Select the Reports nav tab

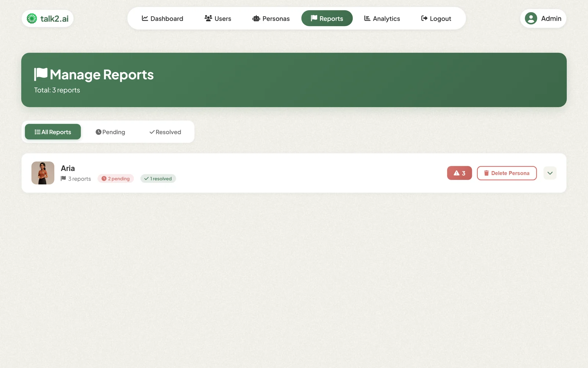tap(327, 18)
